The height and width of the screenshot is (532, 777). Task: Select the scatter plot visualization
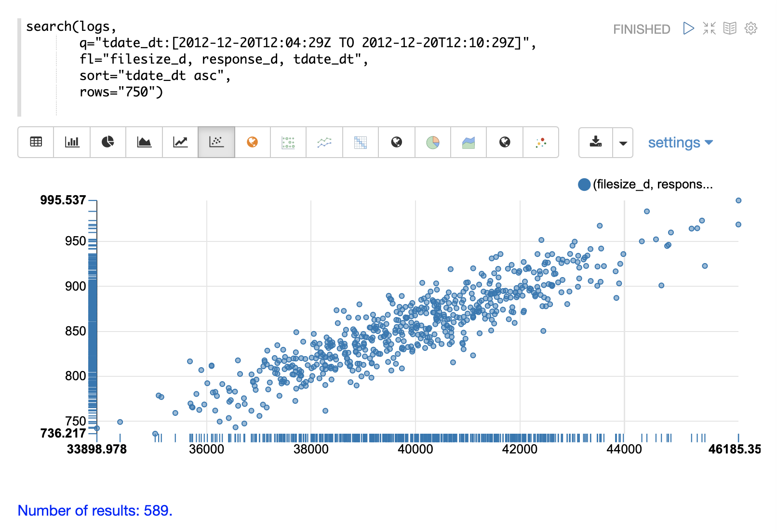216,142
